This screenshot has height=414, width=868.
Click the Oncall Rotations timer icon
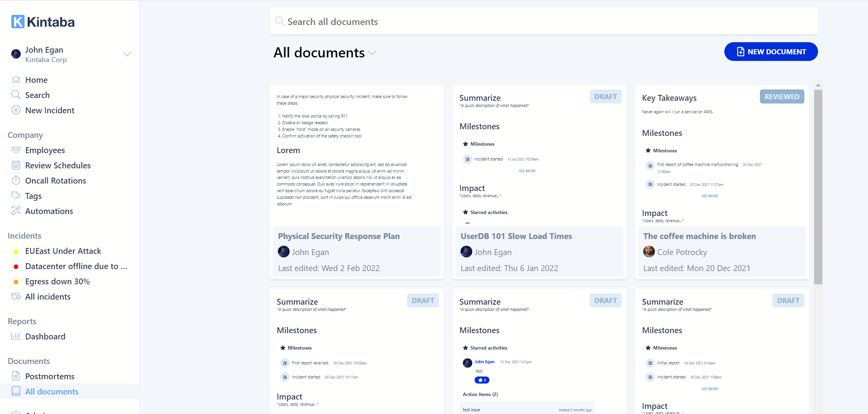point(16,180)
